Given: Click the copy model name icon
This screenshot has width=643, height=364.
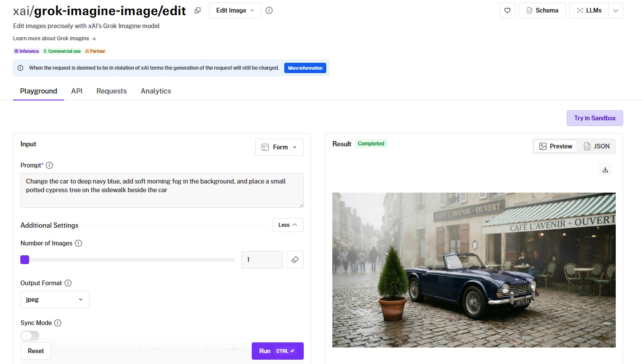Looking at the screenshot, I should [198, 10].
